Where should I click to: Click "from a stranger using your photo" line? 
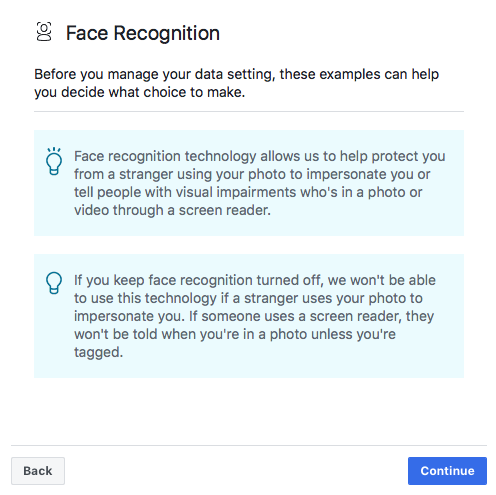coord(252,174)
